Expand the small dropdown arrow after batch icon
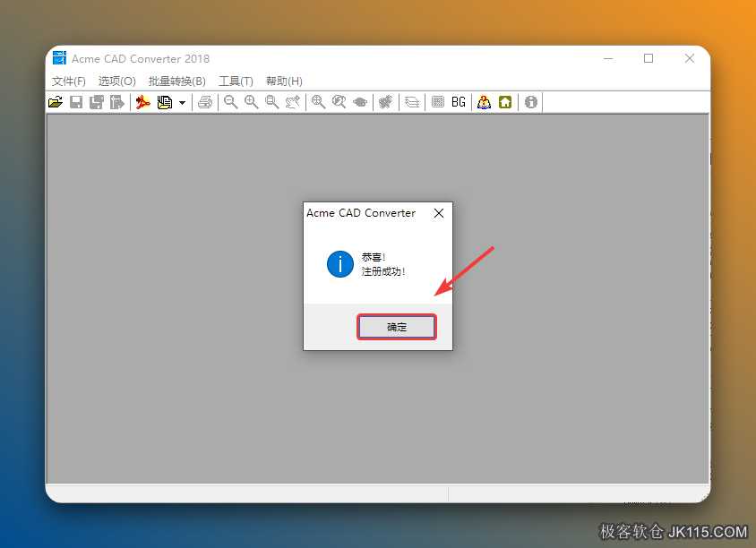 (x=182, y=103)
